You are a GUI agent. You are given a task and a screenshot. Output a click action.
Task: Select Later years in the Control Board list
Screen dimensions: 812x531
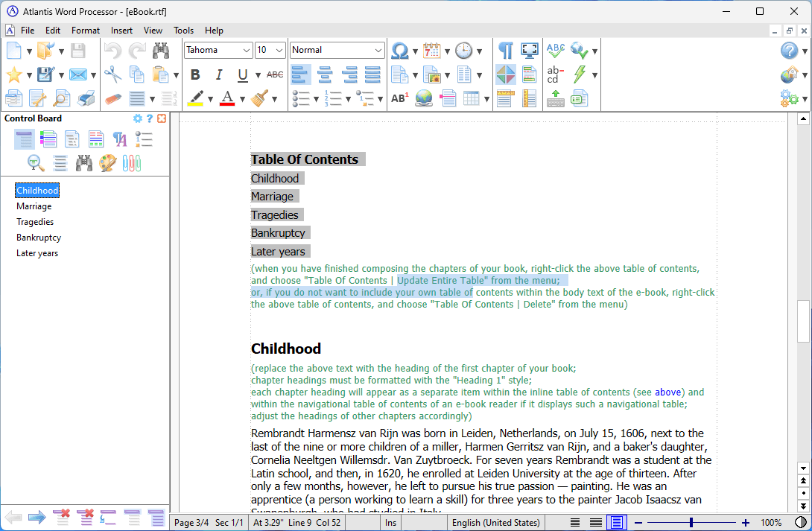(37, 253)
